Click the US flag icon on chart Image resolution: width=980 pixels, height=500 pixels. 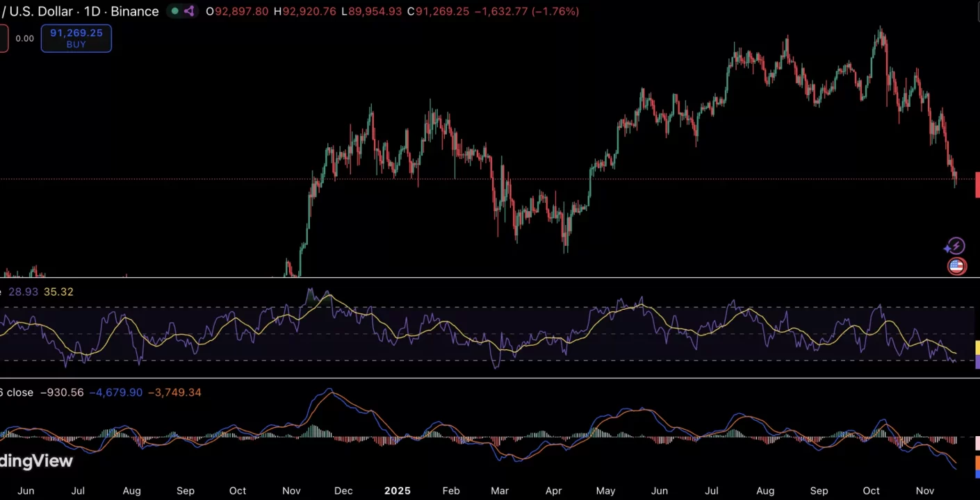(957, 265)
